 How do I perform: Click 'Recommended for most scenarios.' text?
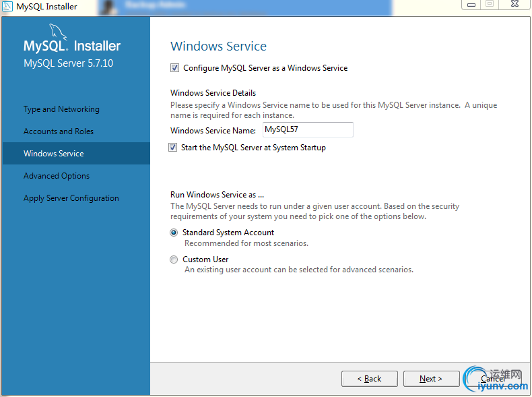[246, 243]
